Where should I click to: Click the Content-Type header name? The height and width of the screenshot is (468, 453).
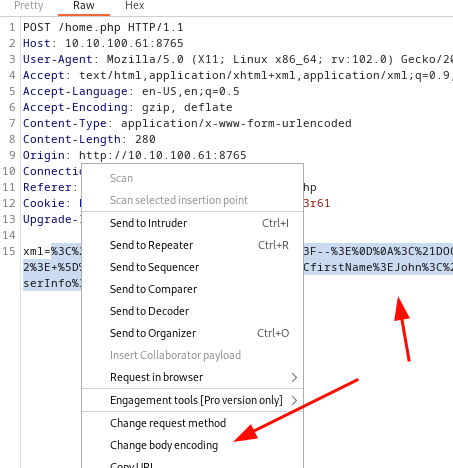[65, 123]
